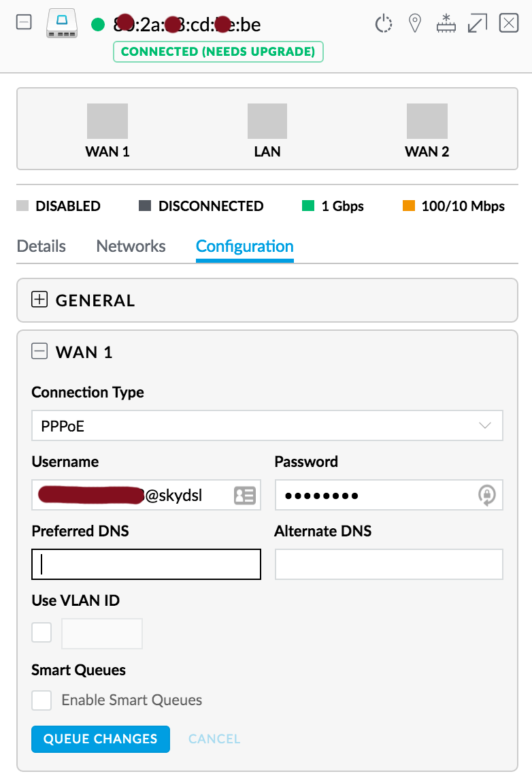Expand the GENERAL section

(x=39, y=300)
